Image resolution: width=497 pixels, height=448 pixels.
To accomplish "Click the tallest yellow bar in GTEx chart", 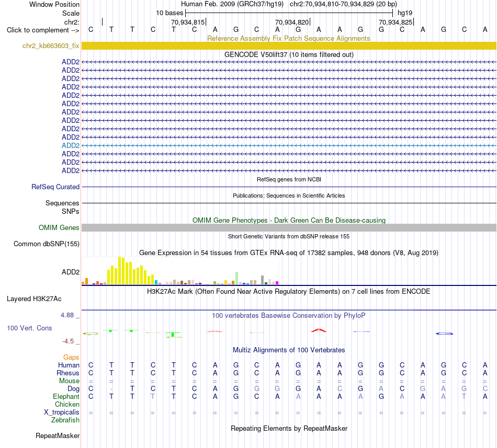I will (x=119, y=271).
